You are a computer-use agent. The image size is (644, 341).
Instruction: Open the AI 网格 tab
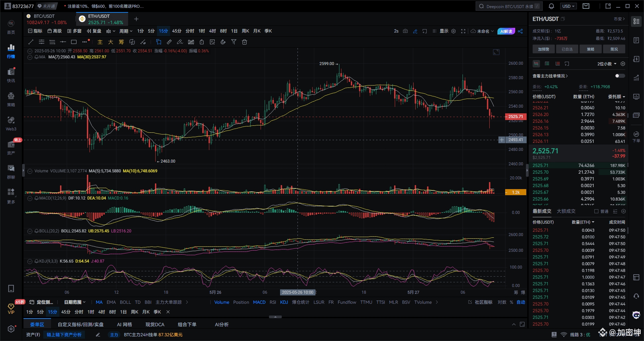click(x=124, y=324)
